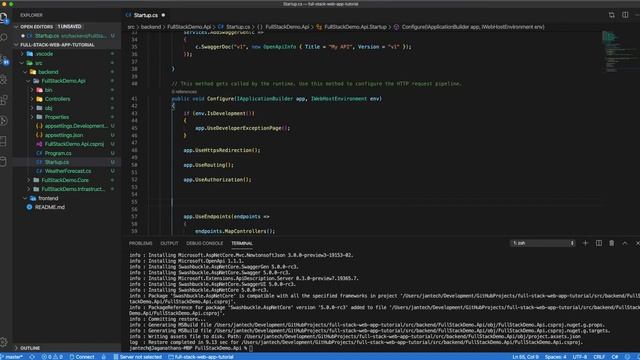Click the README.md info file icon
This screenshot has height=360, width=640.
coord(29,207)
